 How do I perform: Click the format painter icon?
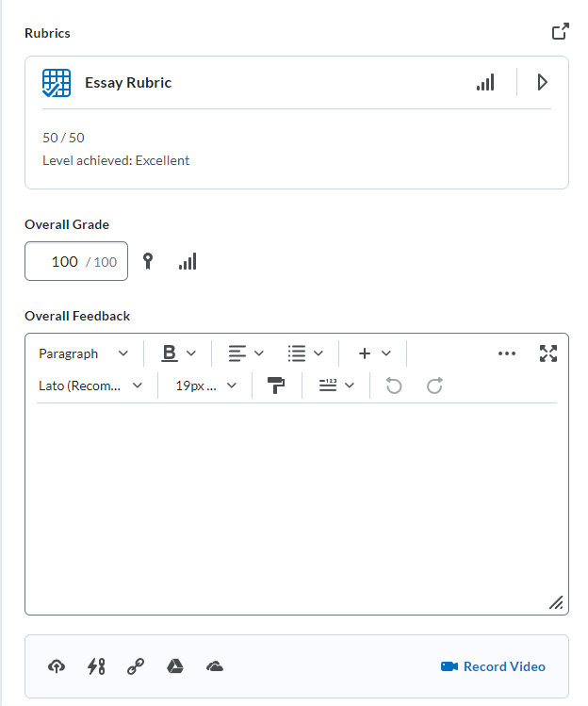point(276,386)
